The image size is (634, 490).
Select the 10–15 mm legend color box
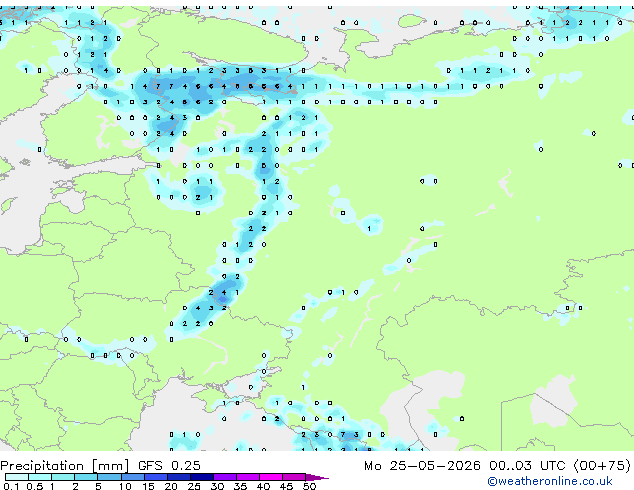tap(132, 477)
